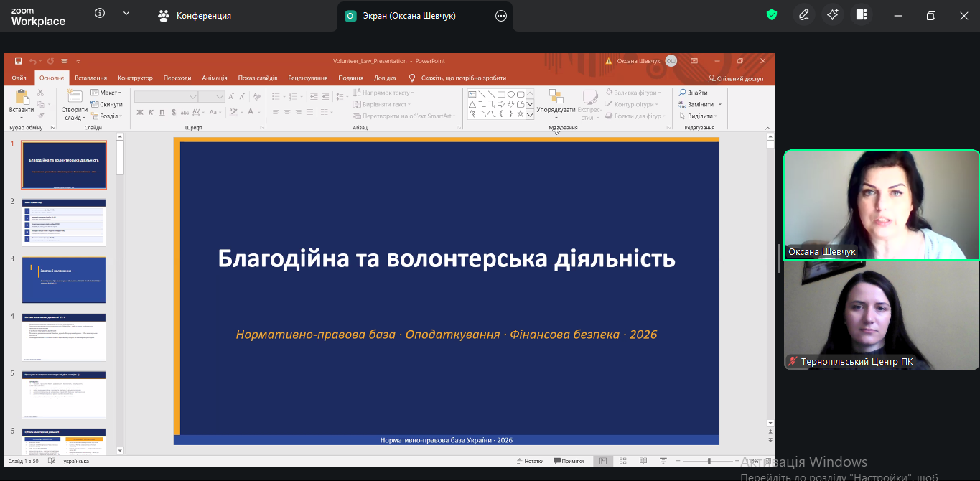The height and width of the screenshot is (481, 980).
Task: Click the Знайти search icon
Action: click(683, 93)
